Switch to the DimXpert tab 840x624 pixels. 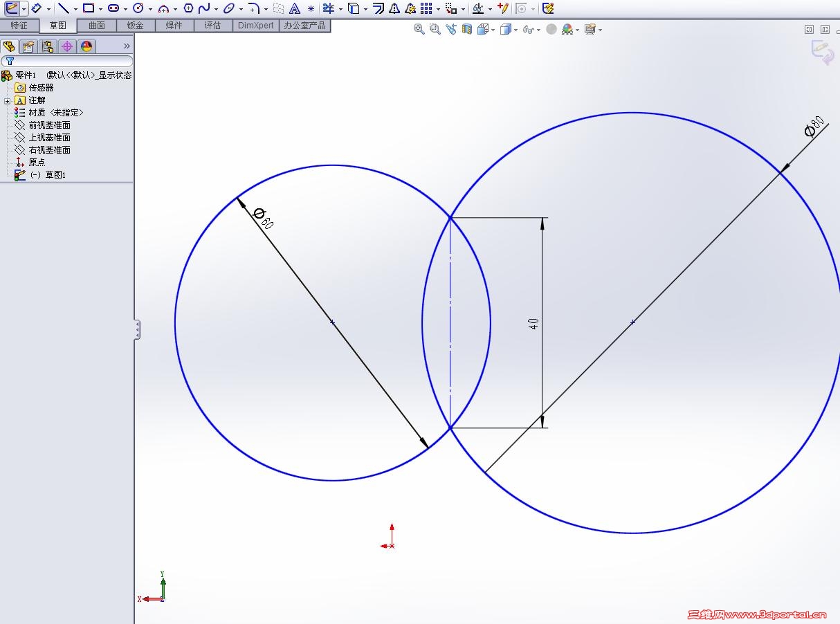click(x=255, y=26)
